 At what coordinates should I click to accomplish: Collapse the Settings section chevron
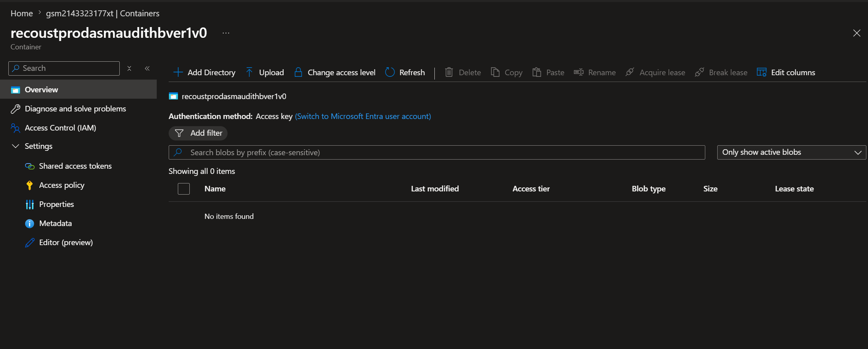(16, 146)
